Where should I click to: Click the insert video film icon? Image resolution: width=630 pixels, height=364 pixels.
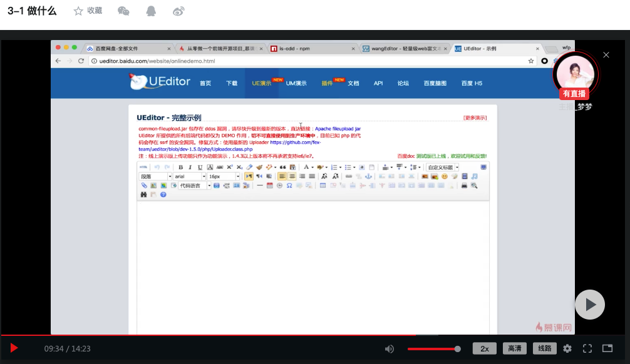465,176
